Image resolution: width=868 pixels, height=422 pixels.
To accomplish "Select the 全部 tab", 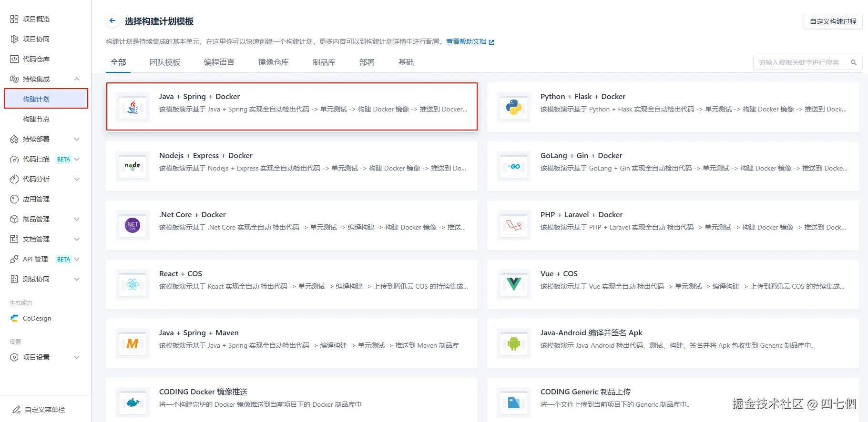I will [x=118, y=62].
